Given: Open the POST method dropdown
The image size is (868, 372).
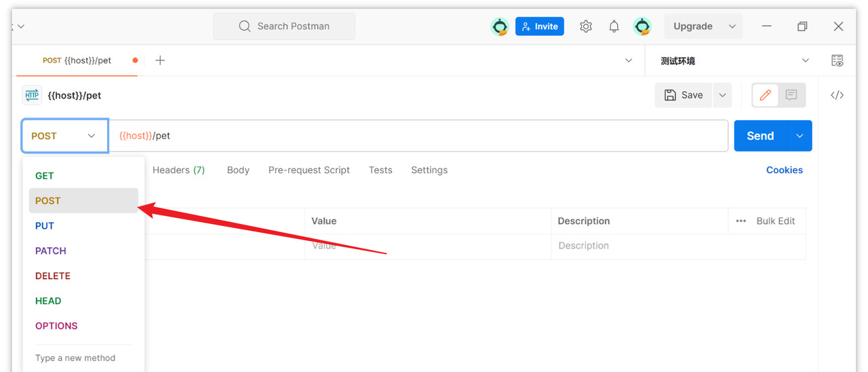Looking at the screenshot, I should coord(64,136).
